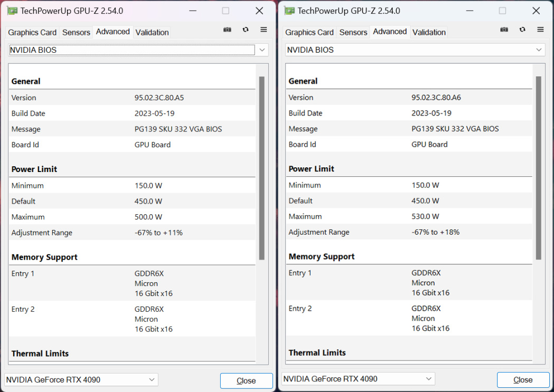The image size is (554, 392).
Task: Switch to Sensors tab in left window
Action: [76, 33]
